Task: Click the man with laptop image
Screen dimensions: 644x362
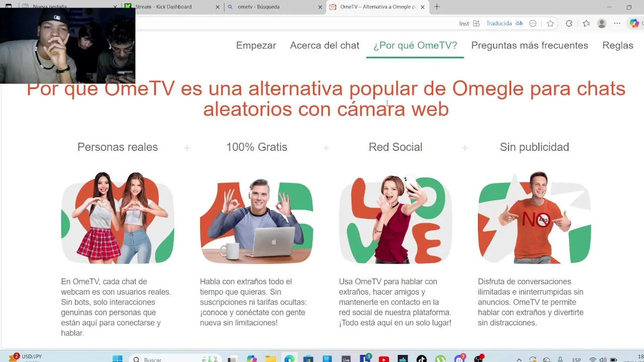Action: (257, 220)
